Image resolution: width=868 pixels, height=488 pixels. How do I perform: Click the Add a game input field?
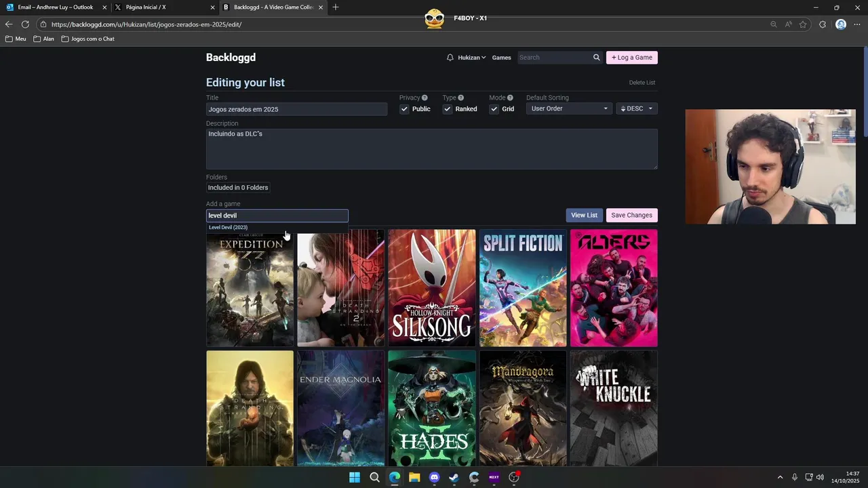pos(277,216)
